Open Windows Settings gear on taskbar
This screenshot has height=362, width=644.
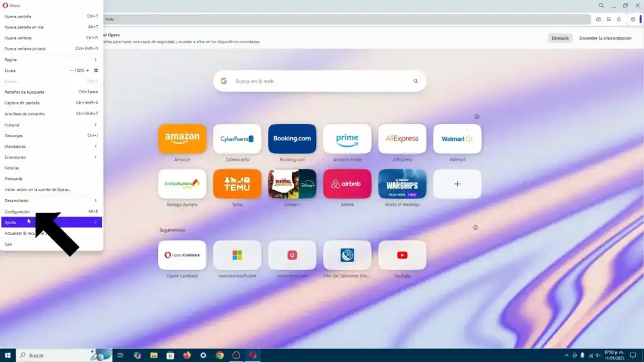point(203,356)
